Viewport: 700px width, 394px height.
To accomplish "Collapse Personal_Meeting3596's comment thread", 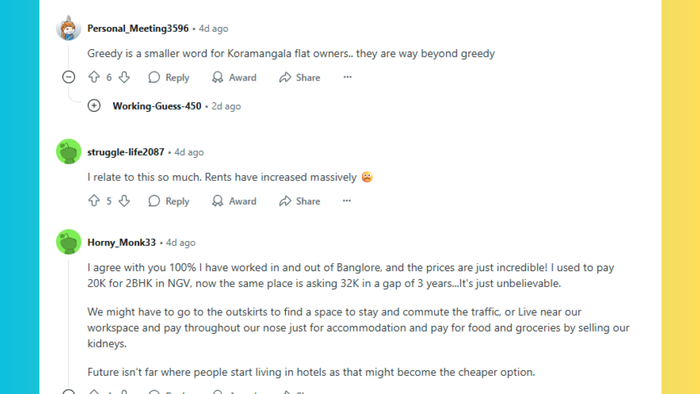I will pos(69,77).
